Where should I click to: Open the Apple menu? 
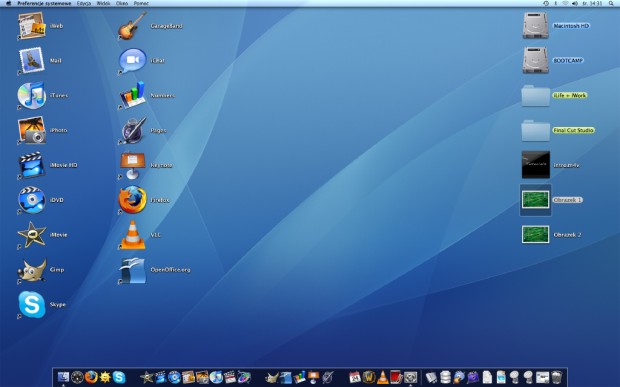point(8,3)
